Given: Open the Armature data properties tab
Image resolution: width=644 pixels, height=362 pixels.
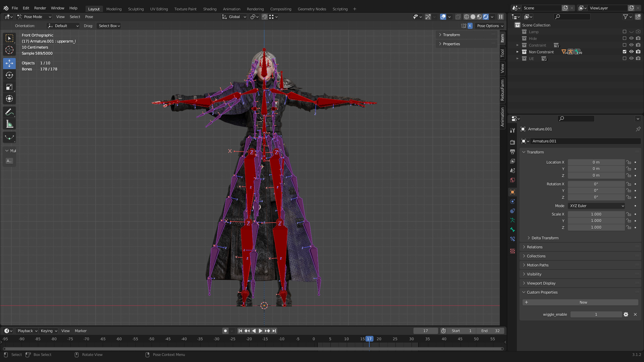Looking at the screenshot, I should (x=513, y=220).
